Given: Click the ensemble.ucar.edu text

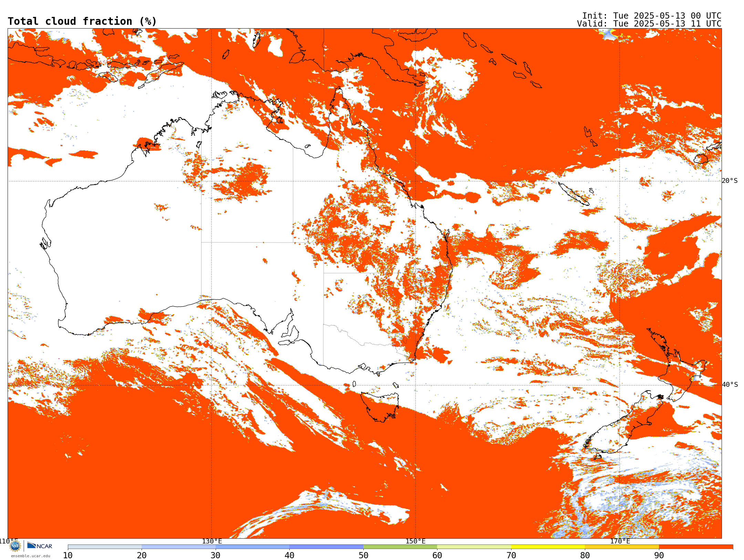Looking at the screenshot, I should [x=30, y=556].
